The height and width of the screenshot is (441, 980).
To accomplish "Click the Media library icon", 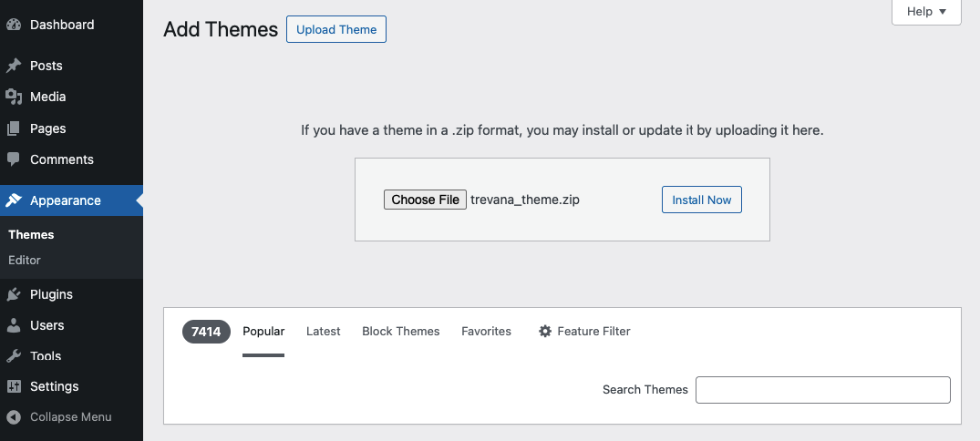I will tap(14, 97).
